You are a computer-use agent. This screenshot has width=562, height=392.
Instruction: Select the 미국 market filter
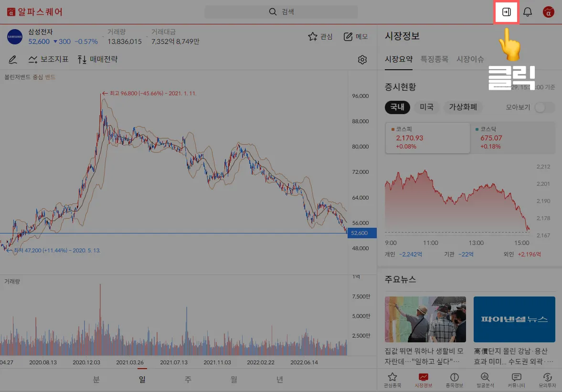[x=426, y=107]
